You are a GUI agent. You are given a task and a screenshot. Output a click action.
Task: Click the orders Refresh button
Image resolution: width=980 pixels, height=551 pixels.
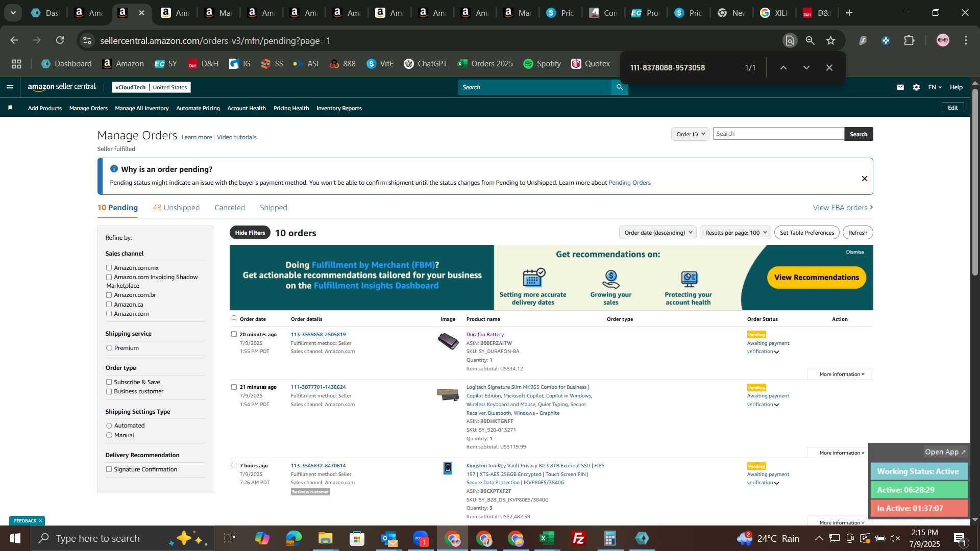(857, 233)
